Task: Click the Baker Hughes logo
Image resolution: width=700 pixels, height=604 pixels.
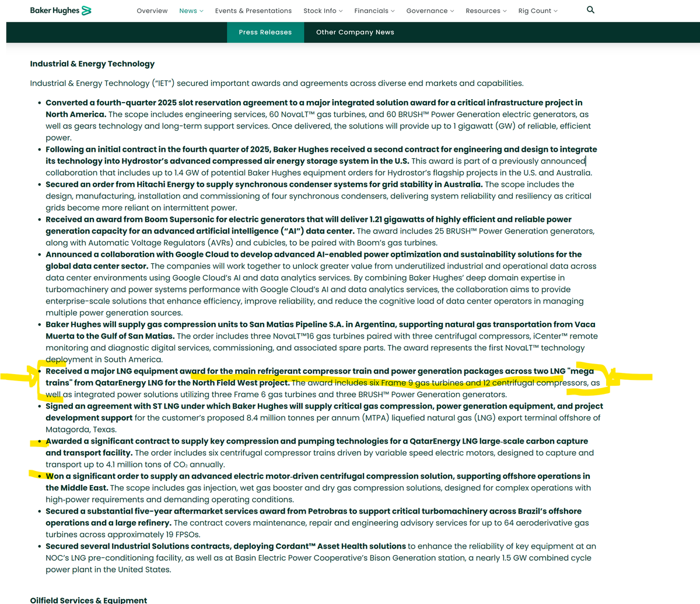Action: pyautogui.click(x=61, y=11)
